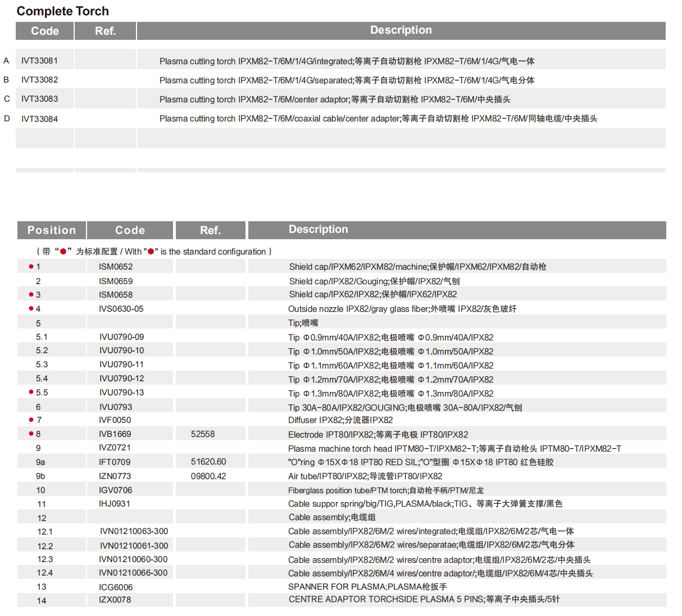
Task: Click reference number 52558
Action: click(x=203, y=434)
